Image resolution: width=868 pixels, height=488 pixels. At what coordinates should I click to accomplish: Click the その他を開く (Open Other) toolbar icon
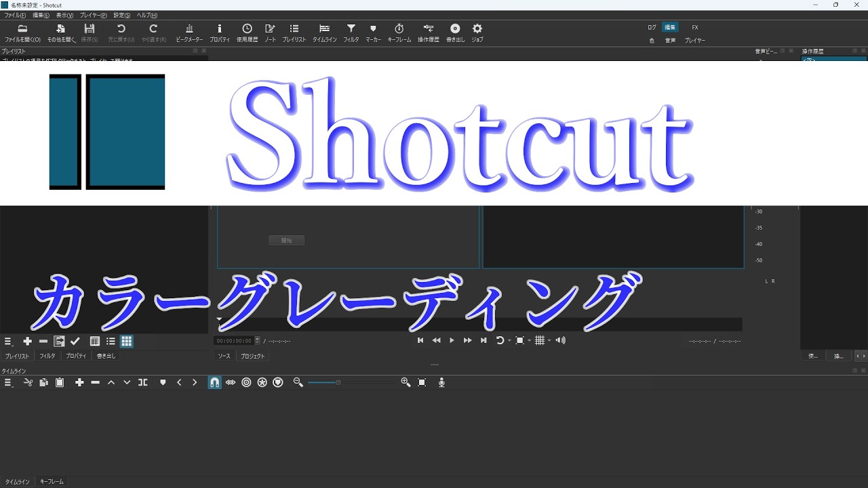(61, 28)
